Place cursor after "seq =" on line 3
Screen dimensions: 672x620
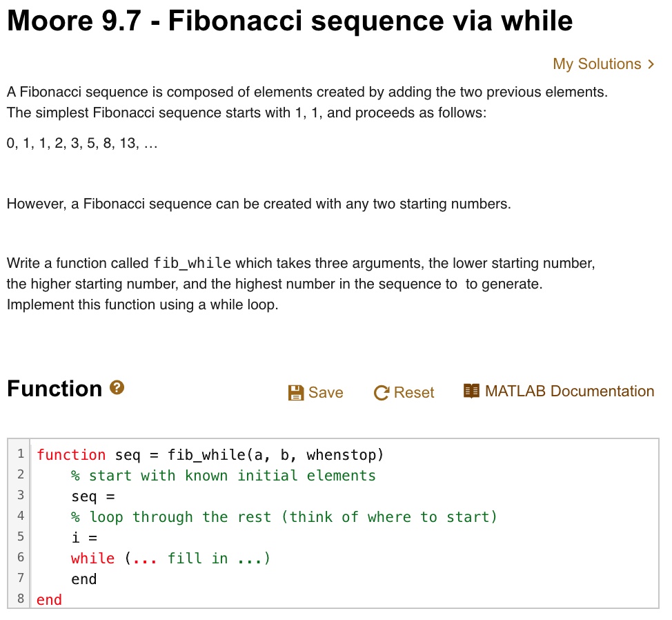click(116, 496)
